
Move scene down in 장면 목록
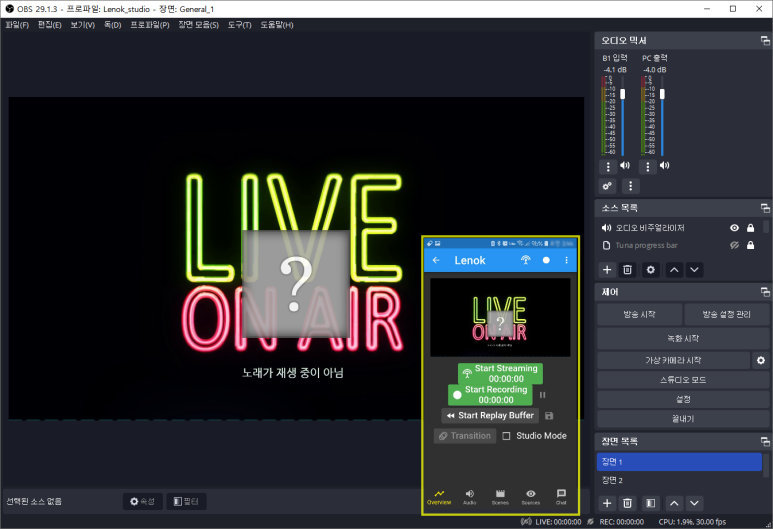click(694, 503)
